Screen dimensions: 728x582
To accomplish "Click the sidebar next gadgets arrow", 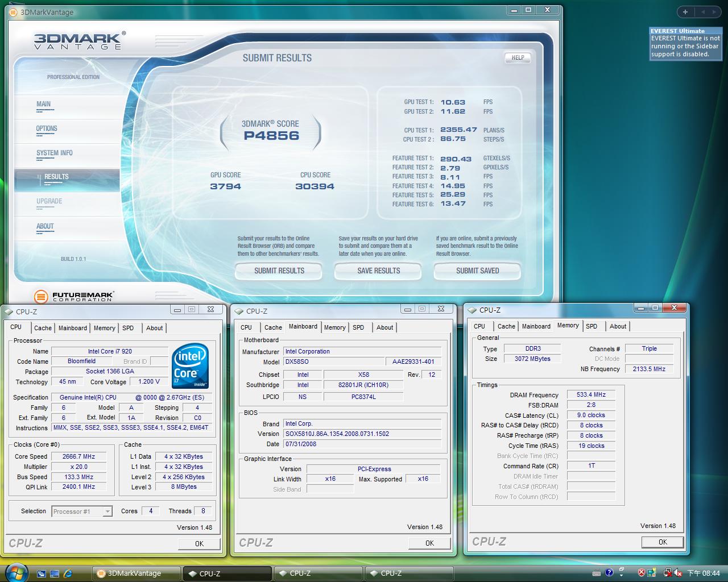I will [714, 11].
